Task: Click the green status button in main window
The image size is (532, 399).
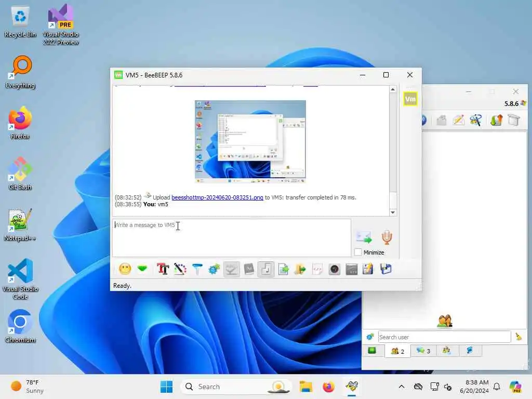Action: click(x=372, y=350)
